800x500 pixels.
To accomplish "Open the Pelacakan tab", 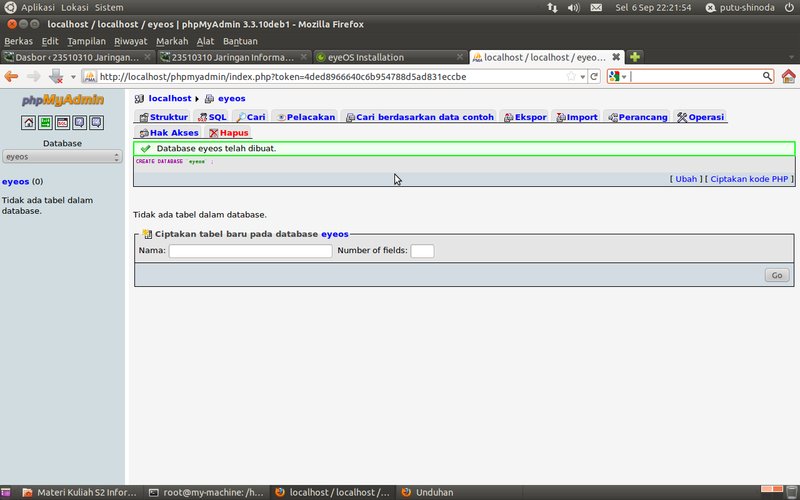I will coord(305,117).
